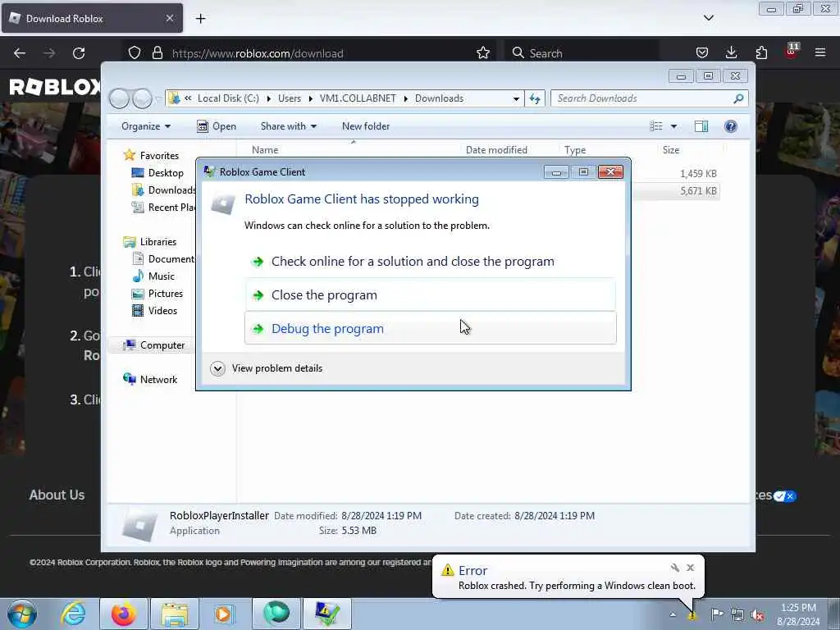Screen dimensions: 840x630
Task: Click the padlock site security icon
Action: coord(157,53)
